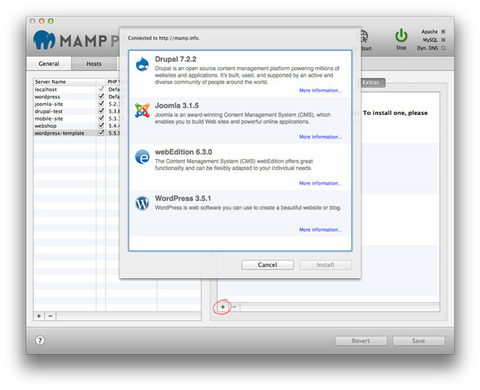Open More information link for Drupal

click(320, 90)
